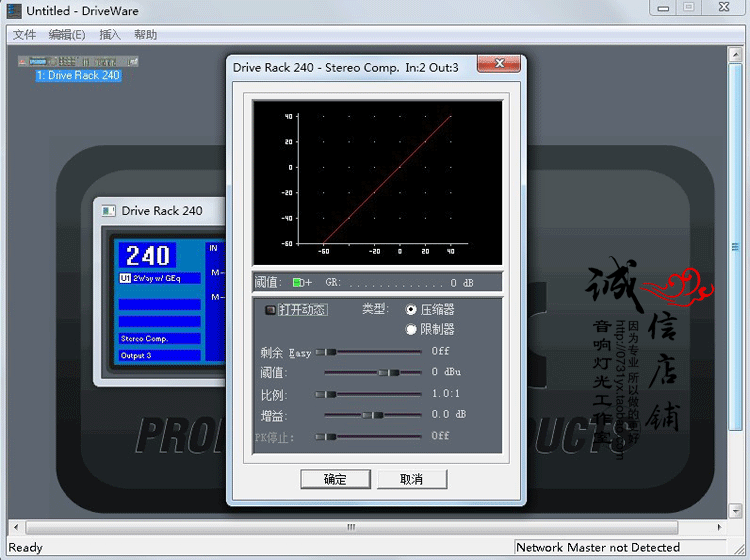The width and height of the screenshot is (750, 560).
Task: Click the 1.0:1 ratio value
Action: click(446, 394)
